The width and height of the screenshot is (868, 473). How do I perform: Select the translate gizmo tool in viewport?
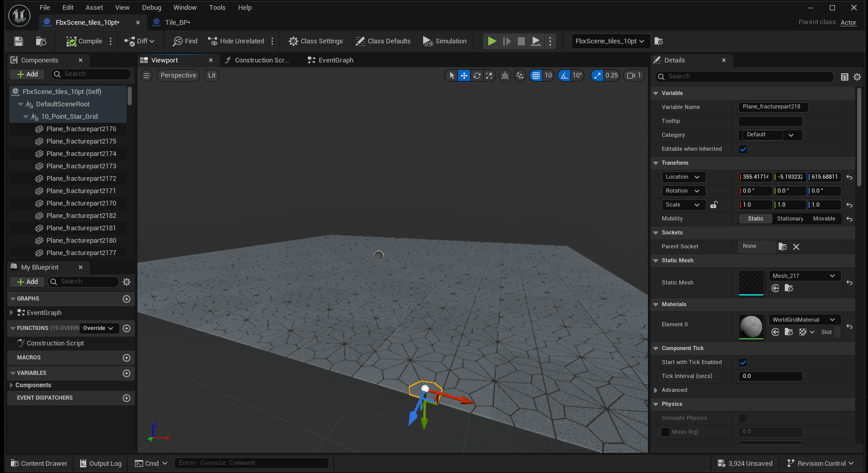tap(464, 75)
